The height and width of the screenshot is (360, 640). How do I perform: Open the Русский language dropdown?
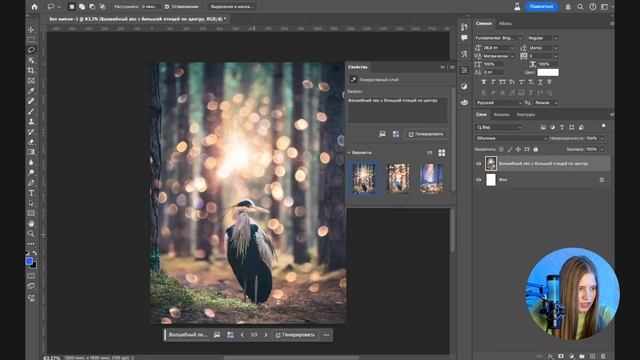(x=499, y=103)
